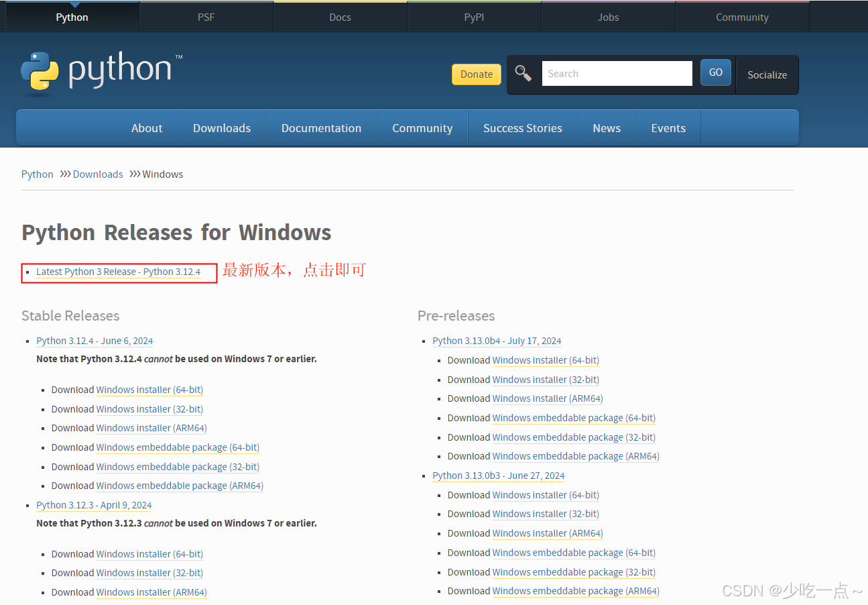868x605 pixels.
Task: Download Python 3.13.0b4 Windows installer (32-bit)
Action: pos(546,380)
